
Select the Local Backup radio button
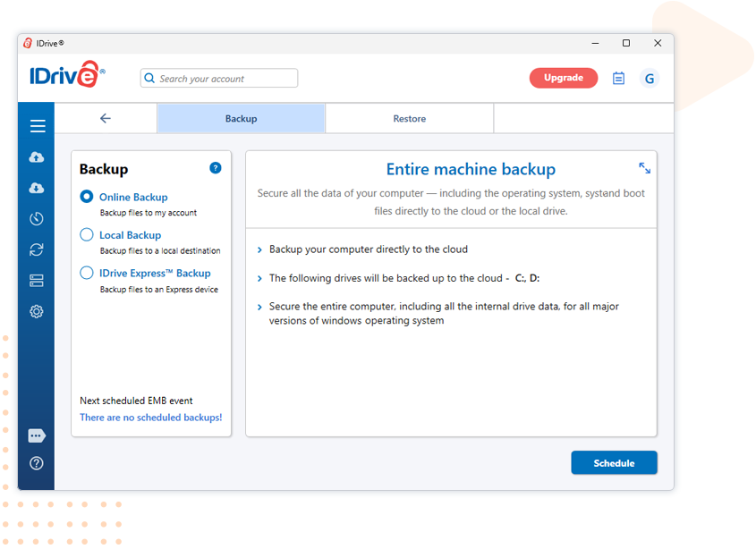pos(87,235)
